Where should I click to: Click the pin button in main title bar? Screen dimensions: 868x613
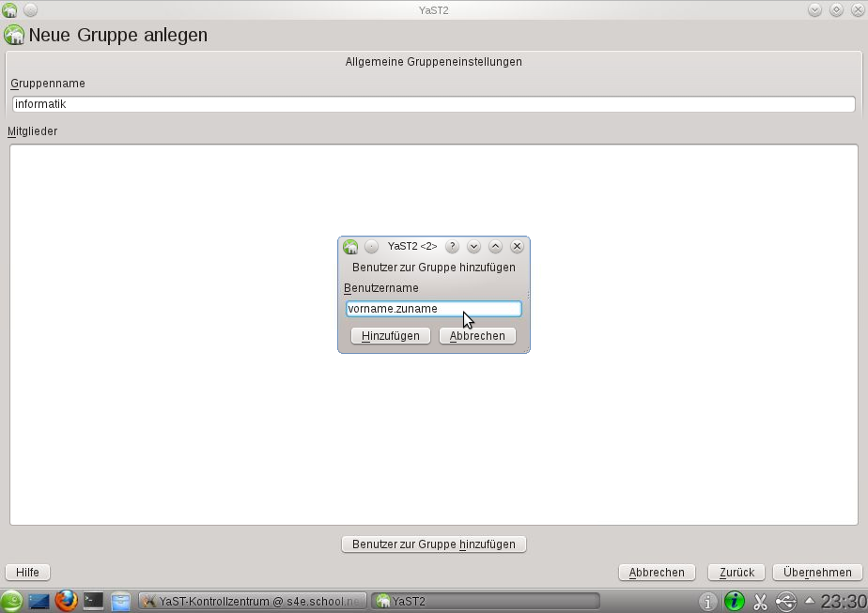tap(30, 10)
